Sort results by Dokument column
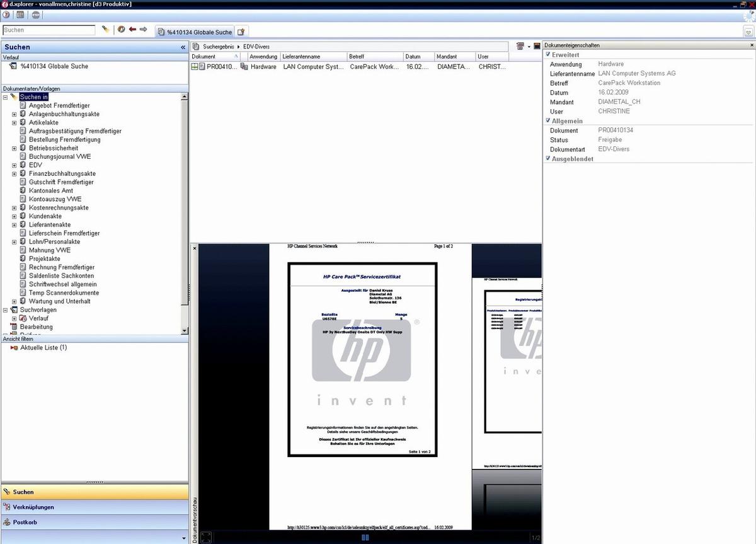This screenshot has width=756, height=544. [x=215, y=57]
